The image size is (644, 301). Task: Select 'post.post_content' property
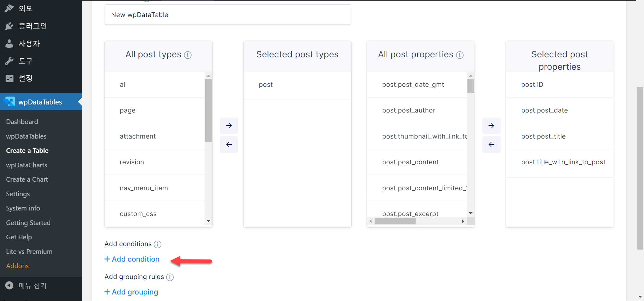[x=417, y=162]
